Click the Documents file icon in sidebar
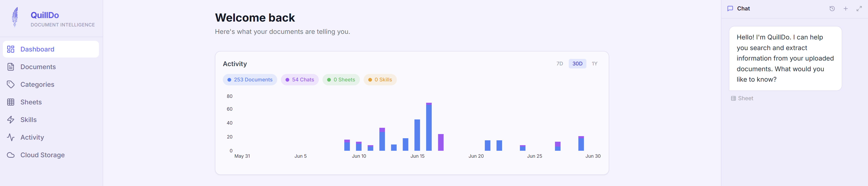 tap(11, 67)
